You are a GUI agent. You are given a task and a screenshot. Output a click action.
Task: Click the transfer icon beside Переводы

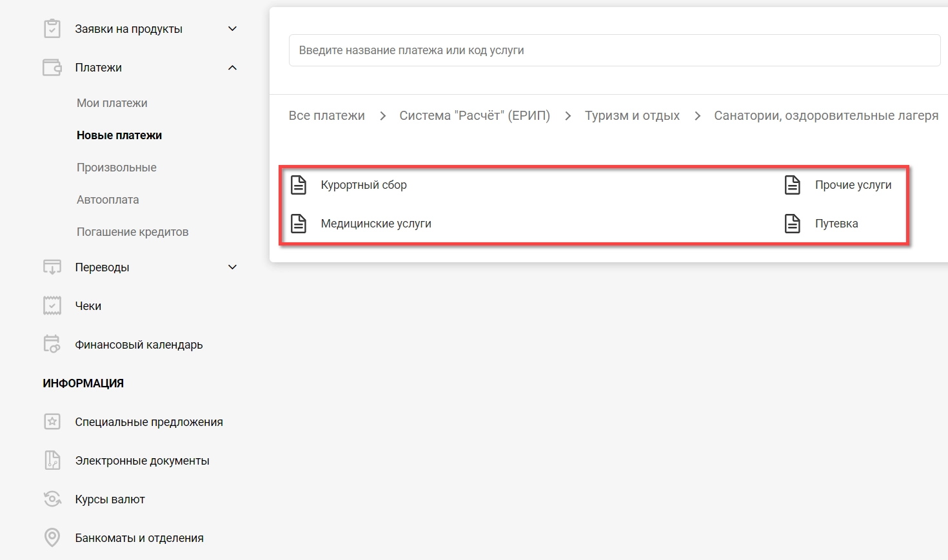pos(52,267)
